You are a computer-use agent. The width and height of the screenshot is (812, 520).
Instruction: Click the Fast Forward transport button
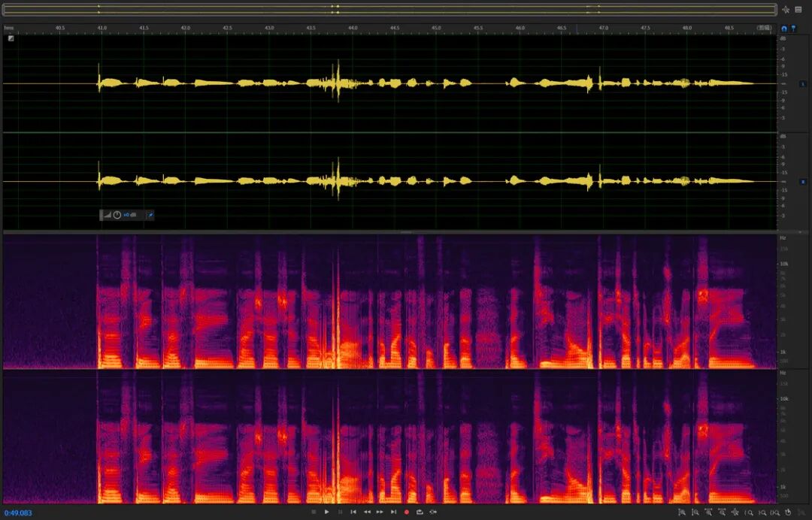[380, 512]
